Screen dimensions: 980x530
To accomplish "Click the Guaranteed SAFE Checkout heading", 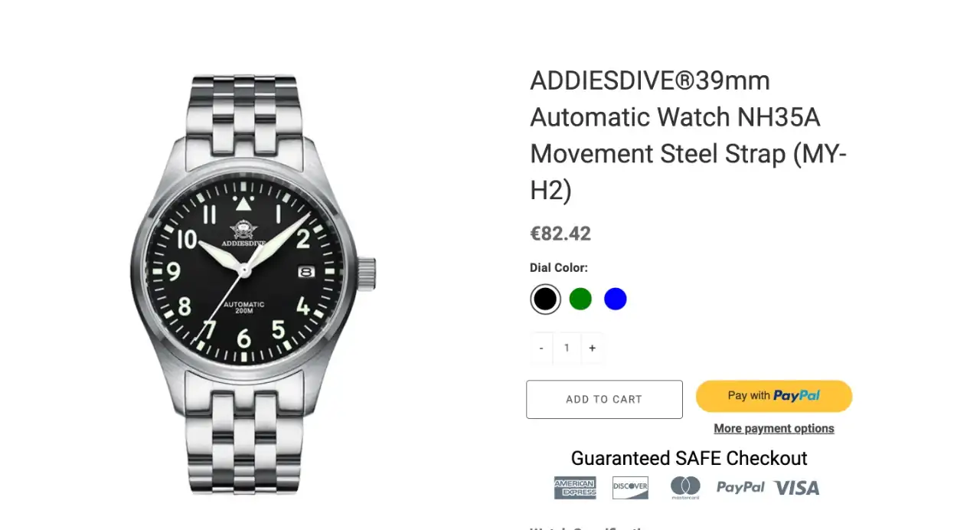I will 688,458.
